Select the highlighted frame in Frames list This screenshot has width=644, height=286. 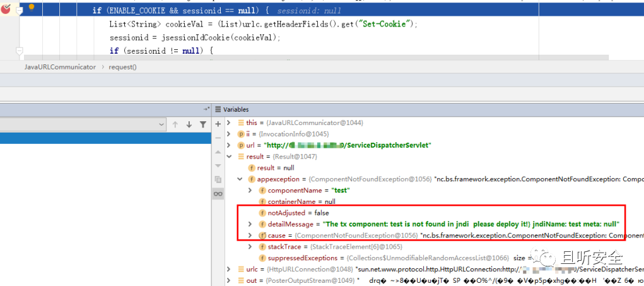click(105, 138)
